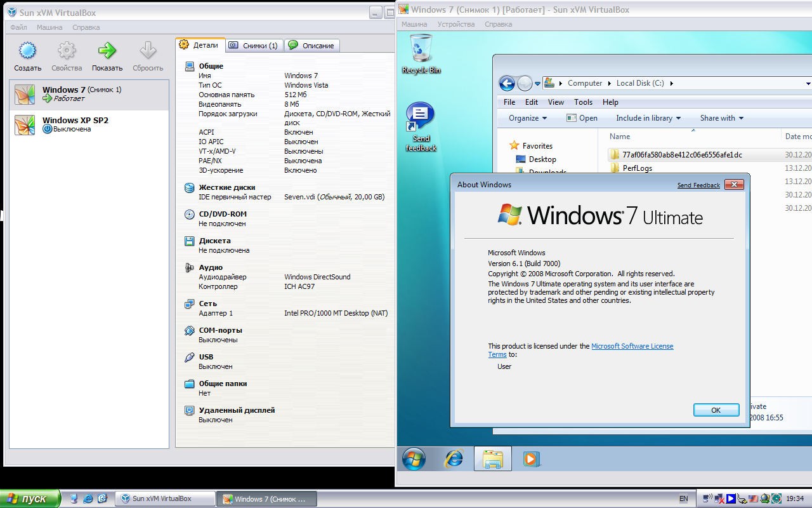Click the Создать (New) toolbar icon
812x508 pixels.
27,51
